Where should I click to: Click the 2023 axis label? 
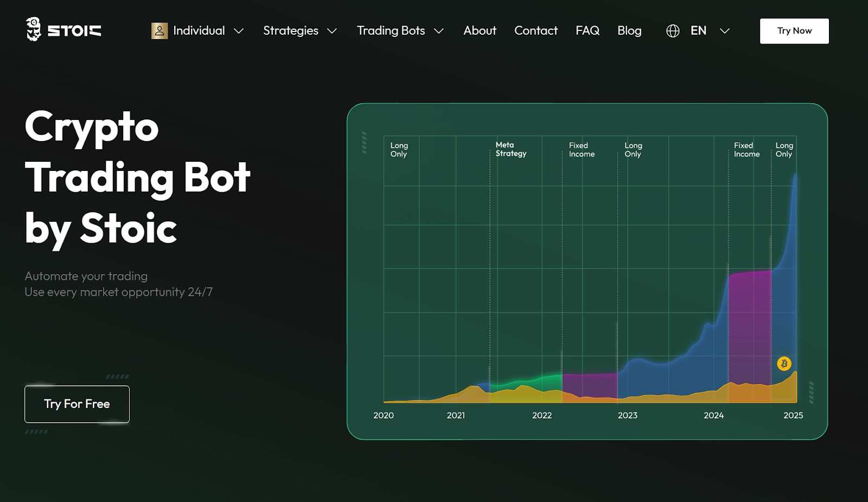coord(628,415)
